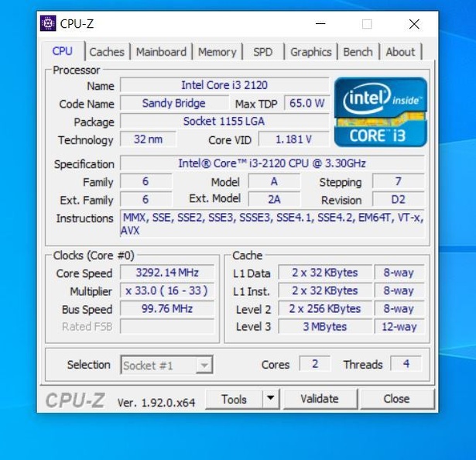Open the Bench tab
Viewport: 476px width, 460px height.
[358, 52]
